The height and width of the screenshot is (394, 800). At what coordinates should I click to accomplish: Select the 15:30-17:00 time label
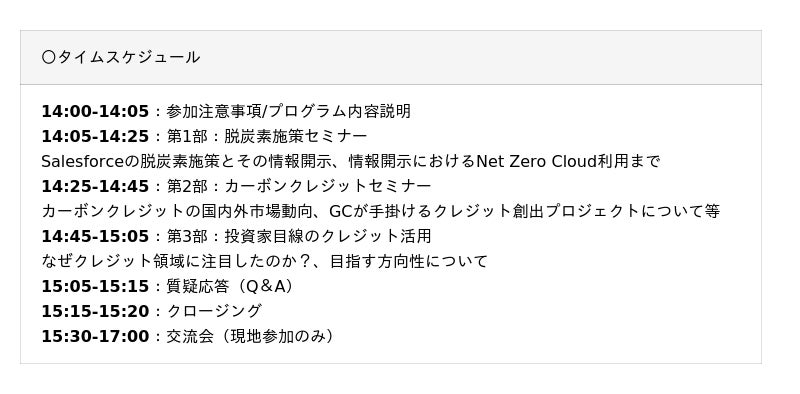(x=95, y=336)
